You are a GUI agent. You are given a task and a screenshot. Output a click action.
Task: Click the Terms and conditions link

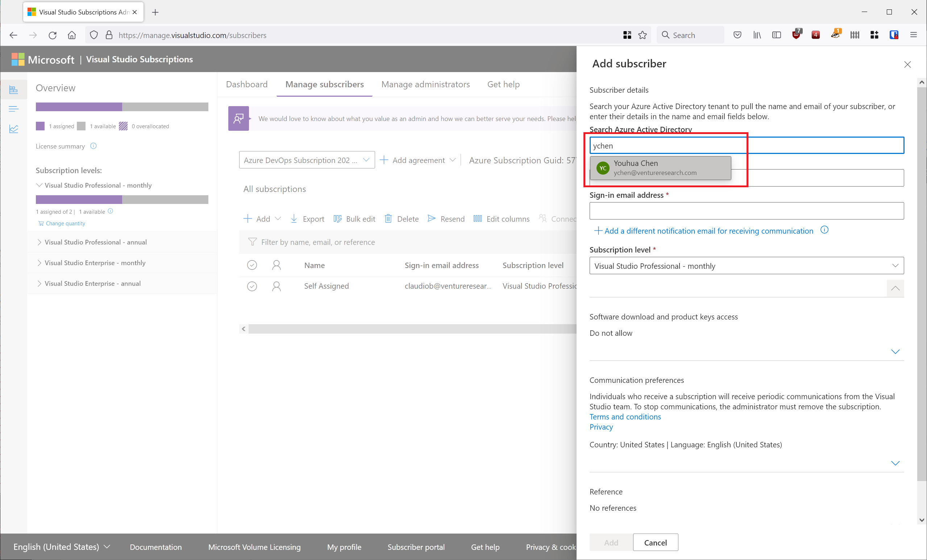tap(625, 417)
